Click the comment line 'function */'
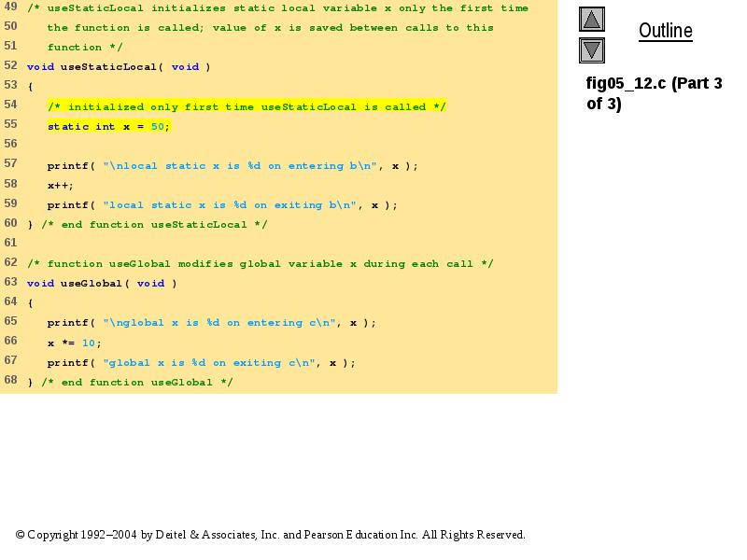 tap(85, 48)
